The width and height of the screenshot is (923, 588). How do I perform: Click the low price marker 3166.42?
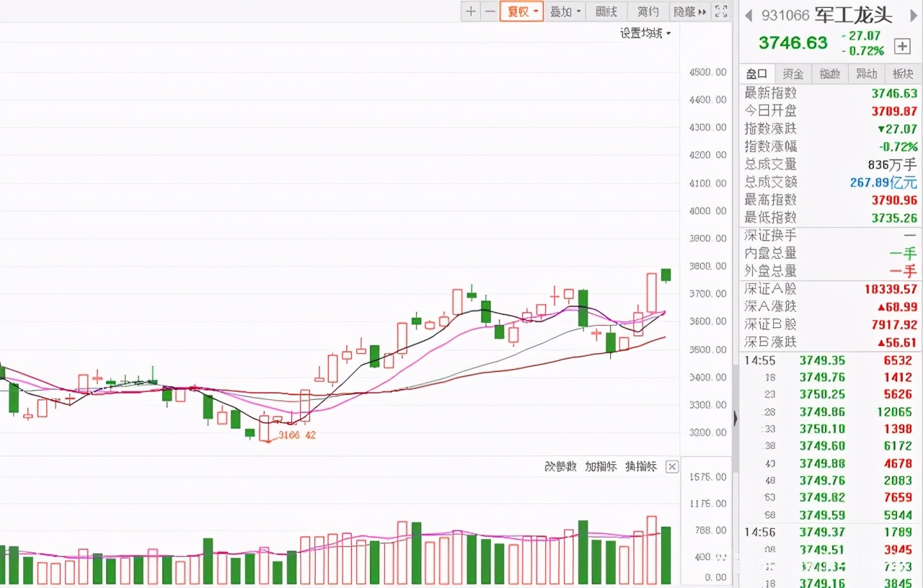(296, 435)
